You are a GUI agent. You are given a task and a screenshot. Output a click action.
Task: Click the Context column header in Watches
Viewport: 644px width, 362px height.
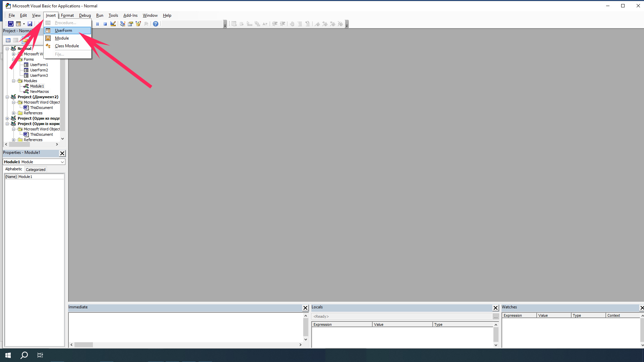pos(623,315)
